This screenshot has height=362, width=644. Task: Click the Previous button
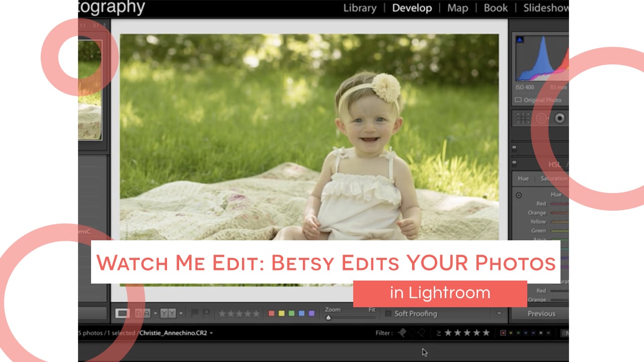click(541, 314)
